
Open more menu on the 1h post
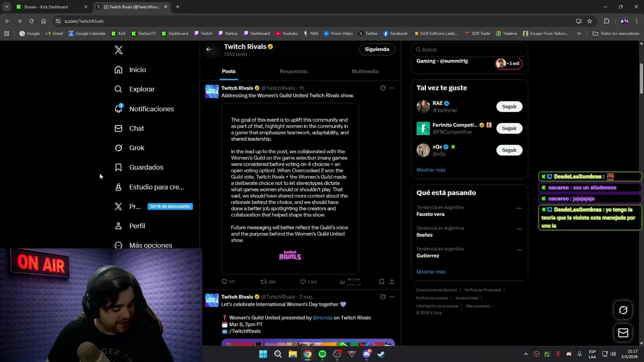[x=392, y=88]
